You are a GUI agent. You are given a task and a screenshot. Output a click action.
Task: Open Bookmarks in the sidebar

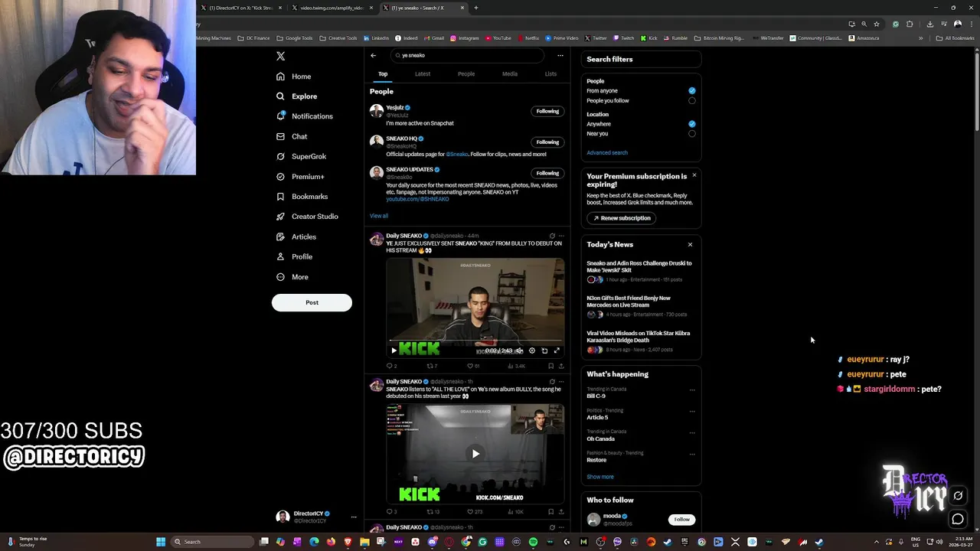302,197
